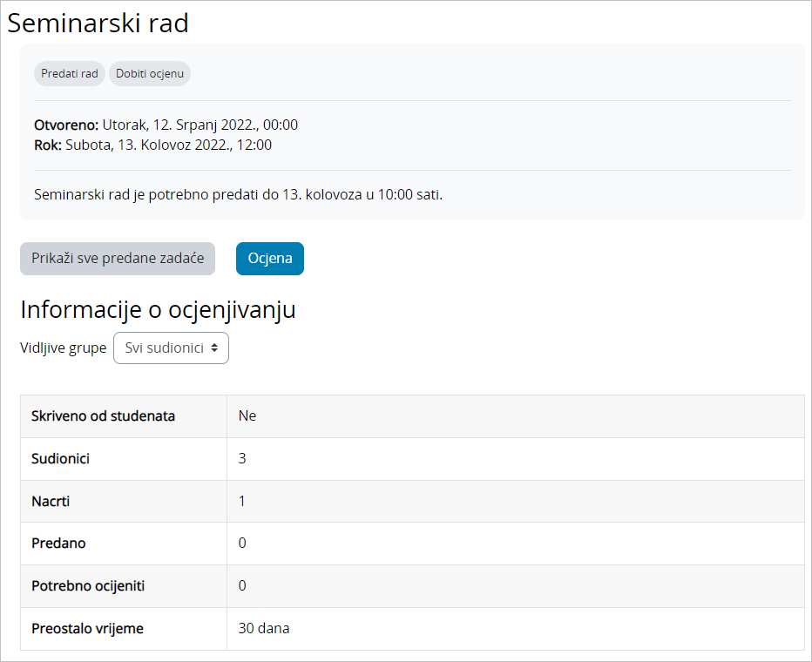Screen dimensions: 812x662
Task: Select the "Ne" value for Skriveno od studenata
Action: tap(247, 415)
